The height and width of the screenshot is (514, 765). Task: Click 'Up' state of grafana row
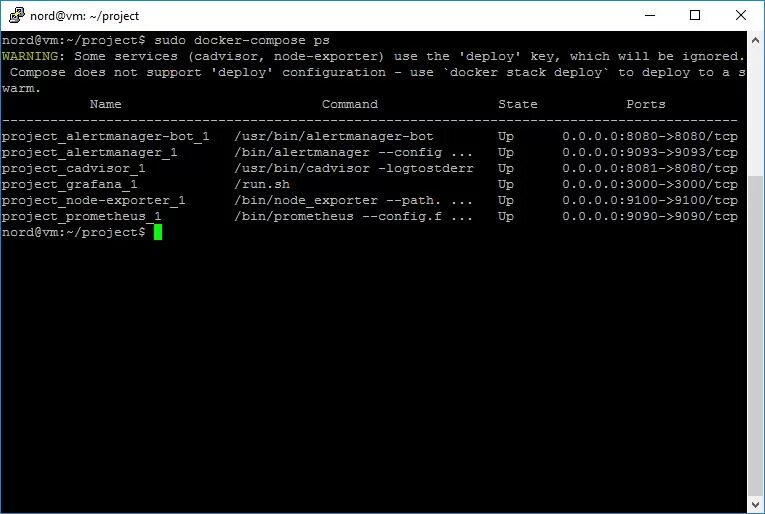[x=505, y=185]
